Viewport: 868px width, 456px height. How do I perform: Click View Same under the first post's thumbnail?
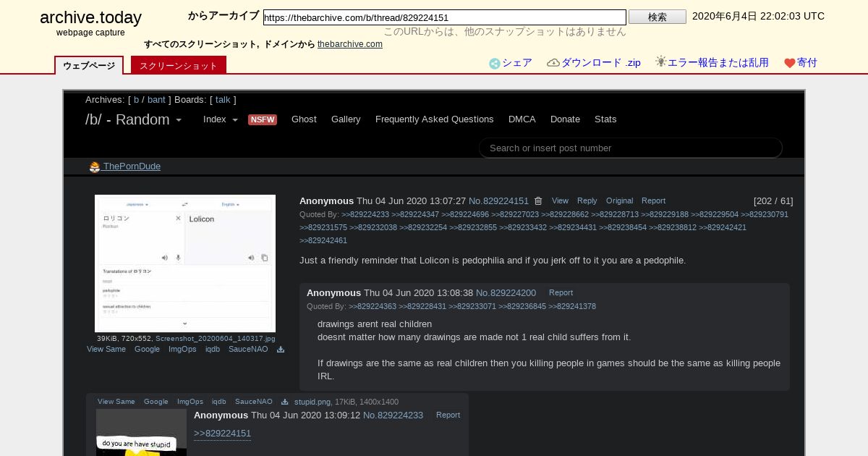(106, 350)
